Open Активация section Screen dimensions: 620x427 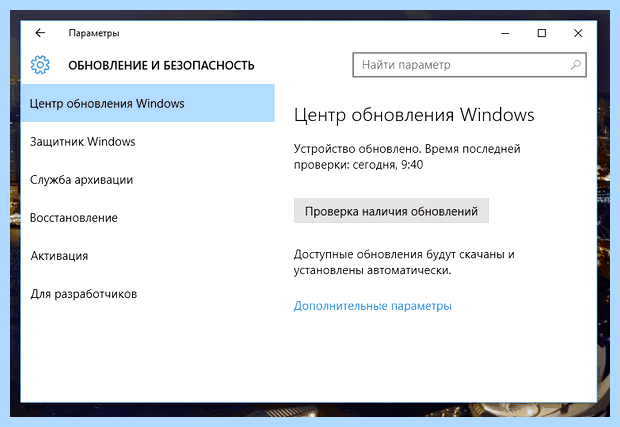click(x=59, y=256)
